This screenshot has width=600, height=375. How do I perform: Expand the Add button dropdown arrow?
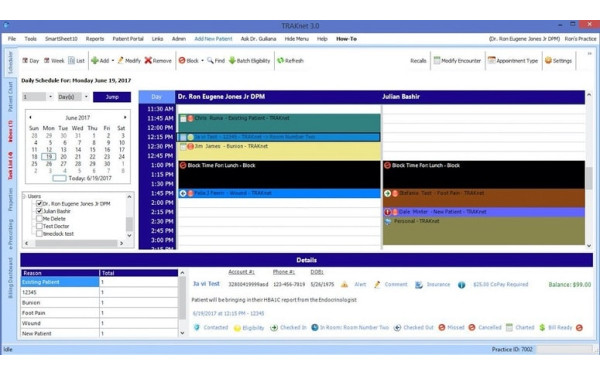point(113,60)
